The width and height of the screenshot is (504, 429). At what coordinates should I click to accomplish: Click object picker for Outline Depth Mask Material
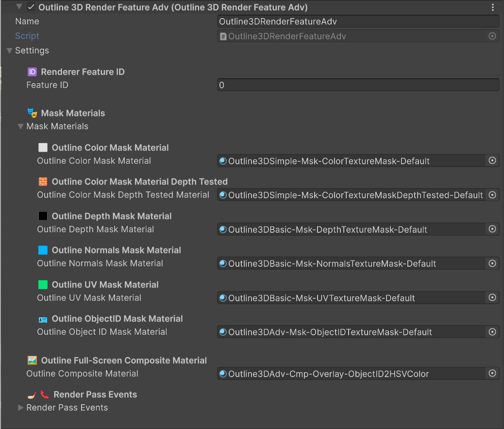(492, 229)
